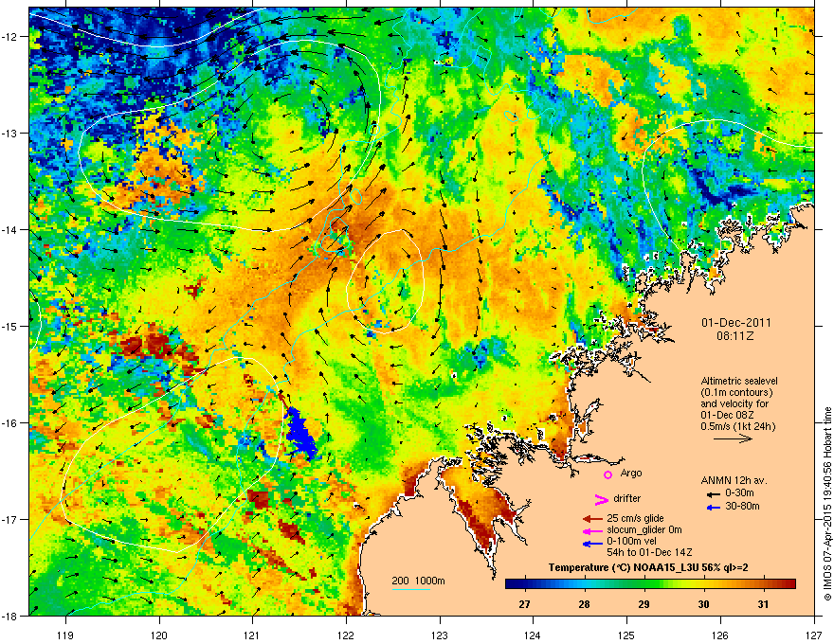The height and width of the screenshot is (644, 834).
Task: Click the '54h to 01-Dec 14Z' text
Action: [x=649, y=552]
